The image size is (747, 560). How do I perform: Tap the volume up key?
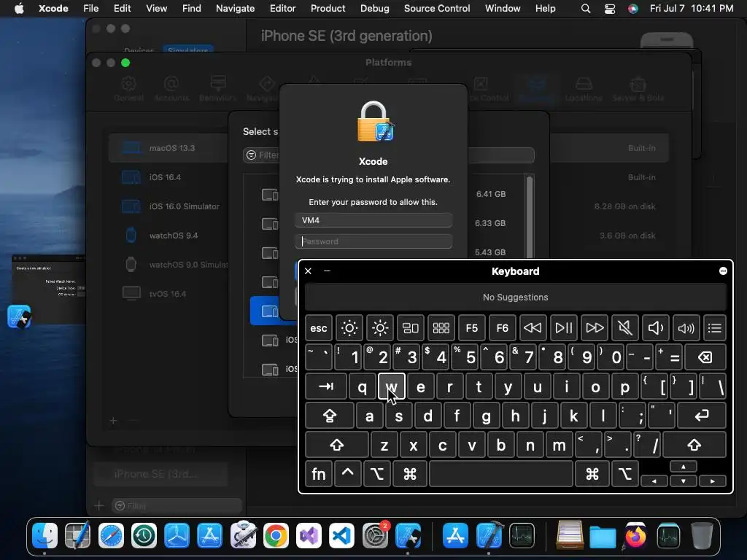686,328
